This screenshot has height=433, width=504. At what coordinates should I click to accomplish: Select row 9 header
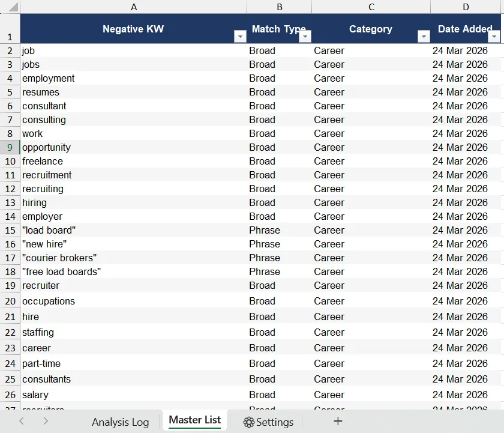coord(10,147)
